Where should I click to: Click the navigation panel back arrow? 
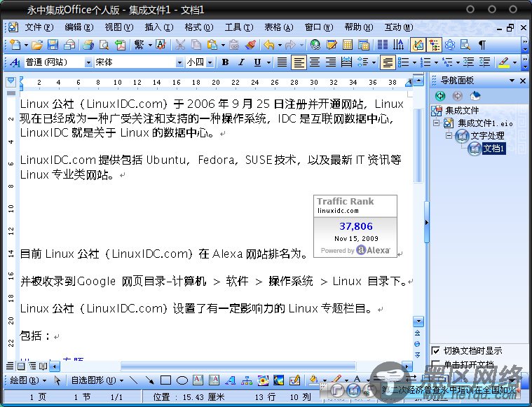click(440, 97)
